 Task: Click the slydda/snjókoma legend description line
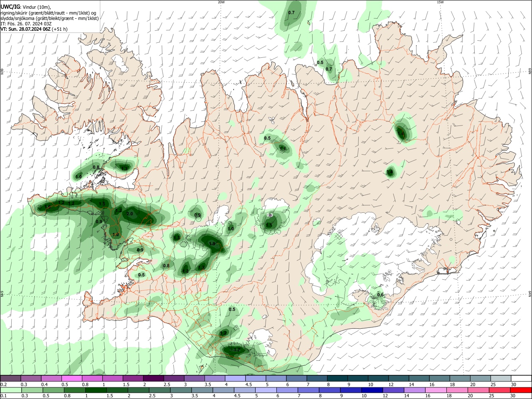49,18
